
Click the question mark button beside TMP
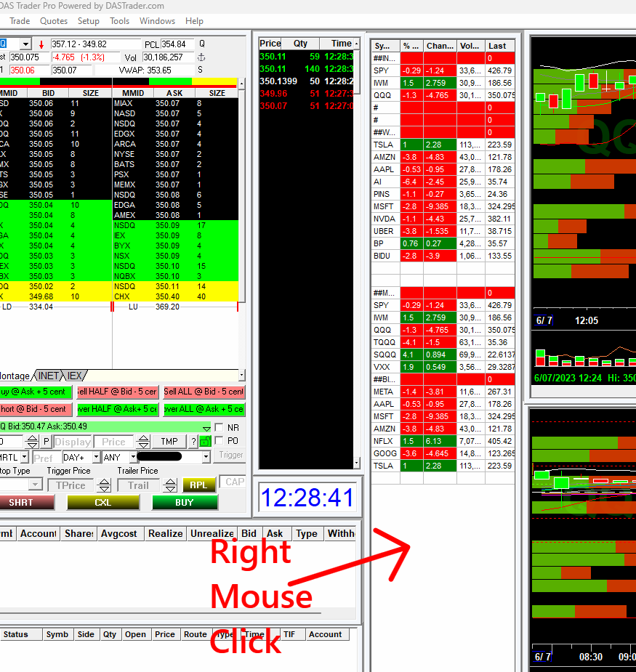coord(193,442)
